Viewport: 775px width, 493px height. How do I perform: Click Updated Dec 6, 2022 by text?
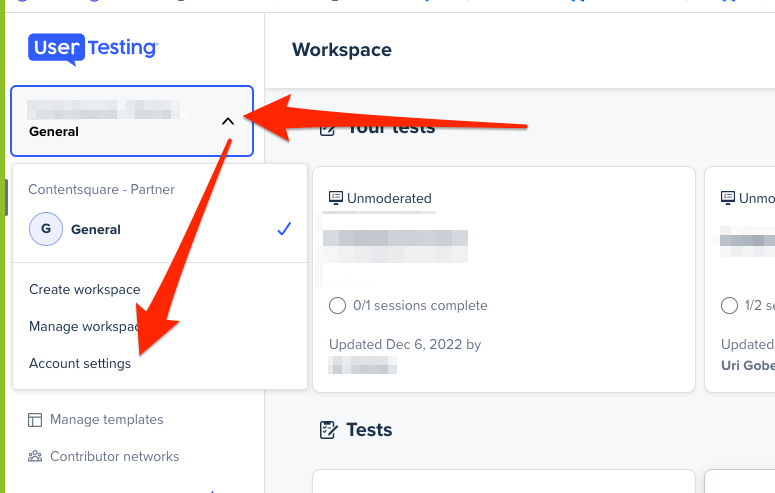tap(405, 344)
